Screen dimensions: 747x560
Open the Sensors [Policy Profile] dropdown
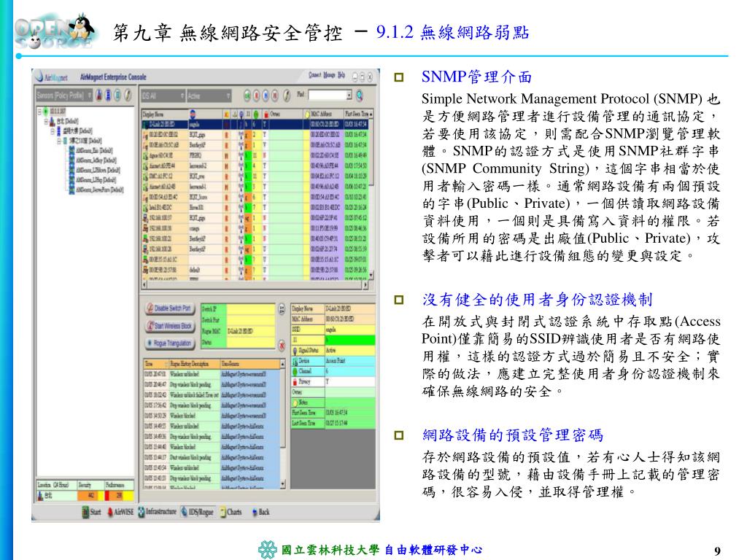[x=64, y=96]
